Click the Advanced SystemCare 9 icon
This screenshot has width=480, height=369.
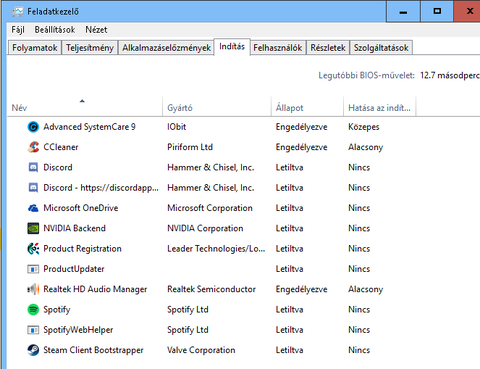(x=33, y=127)
